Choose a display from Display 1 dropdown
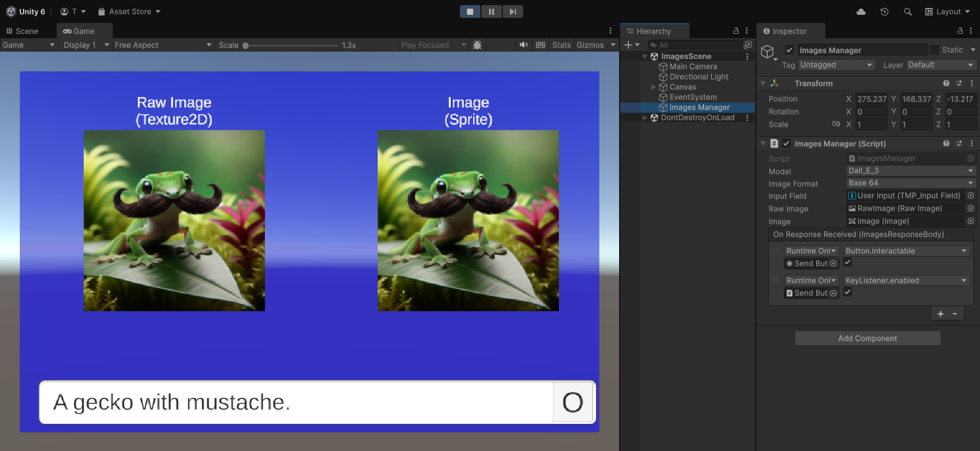980x451 pixels. pos(86,45)
